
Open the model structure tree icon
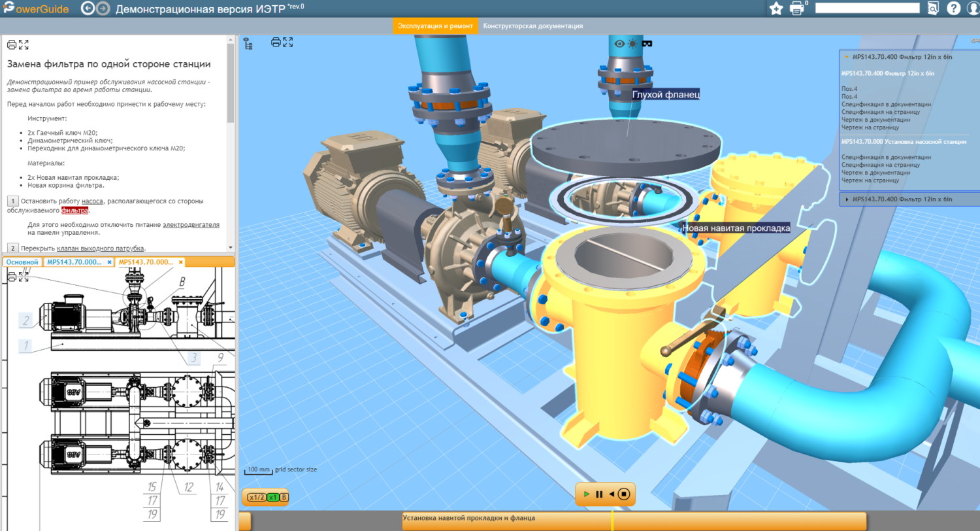248,44
